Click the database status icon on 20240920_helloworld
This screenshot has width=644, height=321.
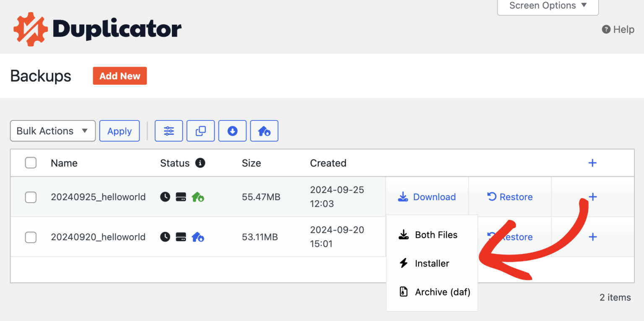click(181, 237)
